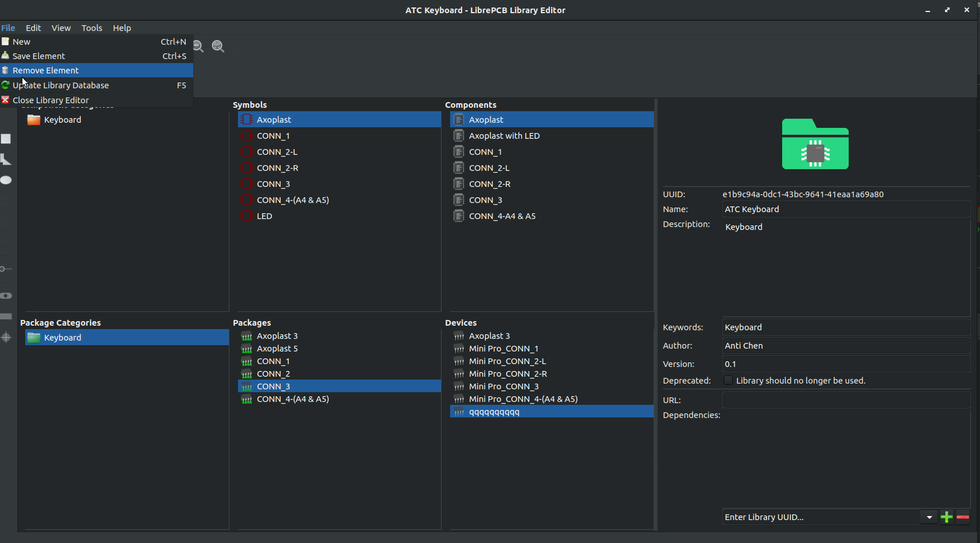980x543 pixels.
Task: Select the add hole tool
Action: 6,337
